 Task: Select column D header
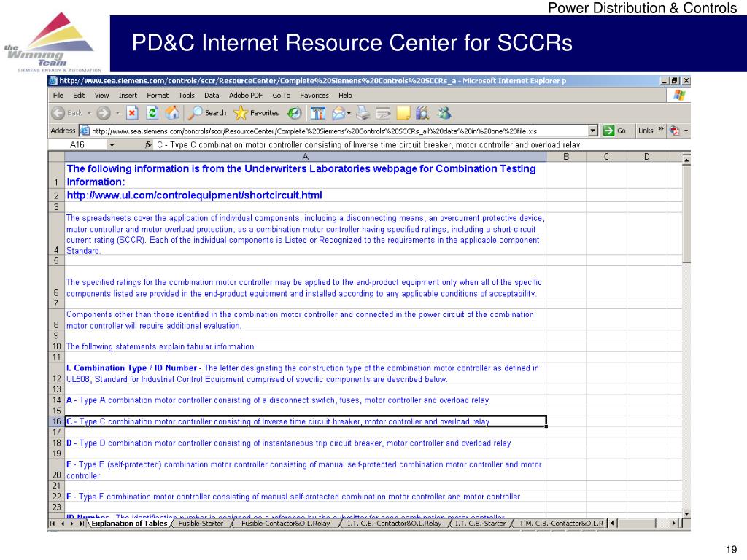click(x=647, y=156)
